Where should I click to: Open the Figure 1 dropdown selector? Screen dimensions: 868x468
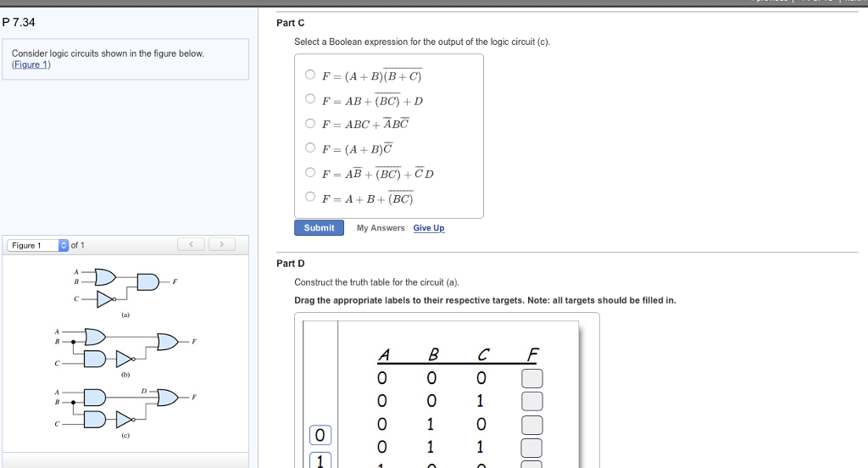(37, 245)
